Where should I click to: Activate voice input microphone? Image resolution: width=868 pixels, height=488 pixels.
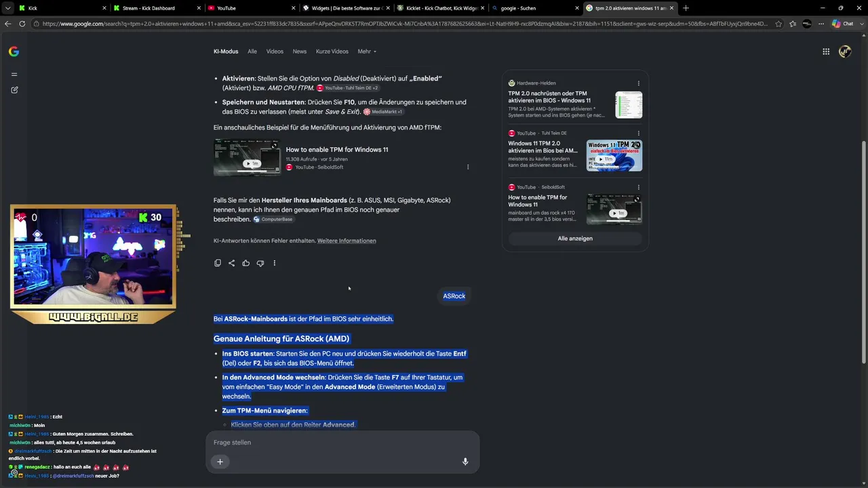pos(465,462)
